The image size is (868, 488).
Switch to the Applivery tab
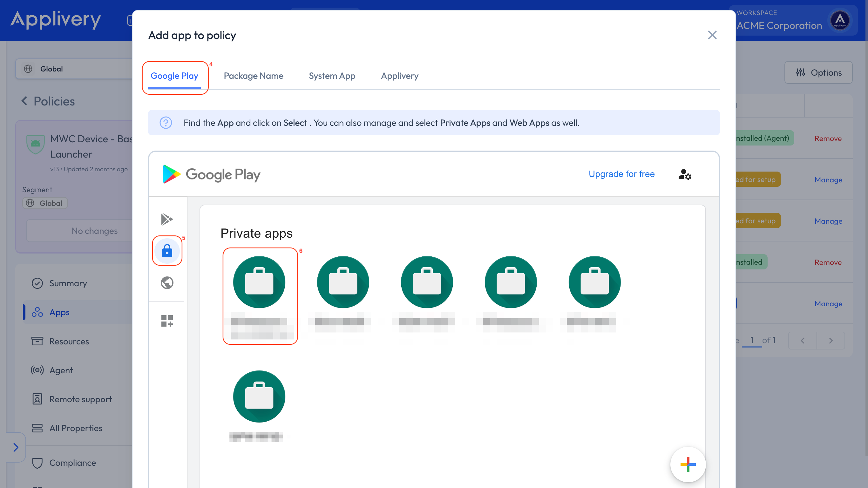tap(400, 76)
